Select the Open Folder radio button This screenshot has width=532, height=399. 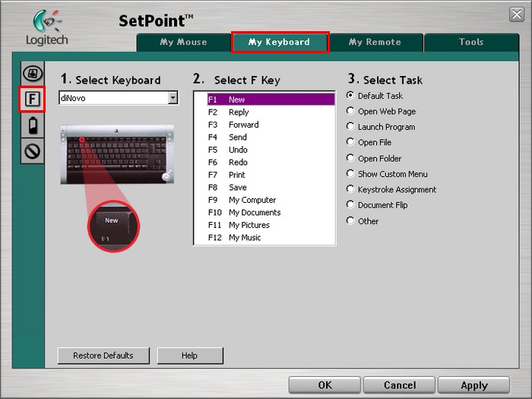point(350,158)
